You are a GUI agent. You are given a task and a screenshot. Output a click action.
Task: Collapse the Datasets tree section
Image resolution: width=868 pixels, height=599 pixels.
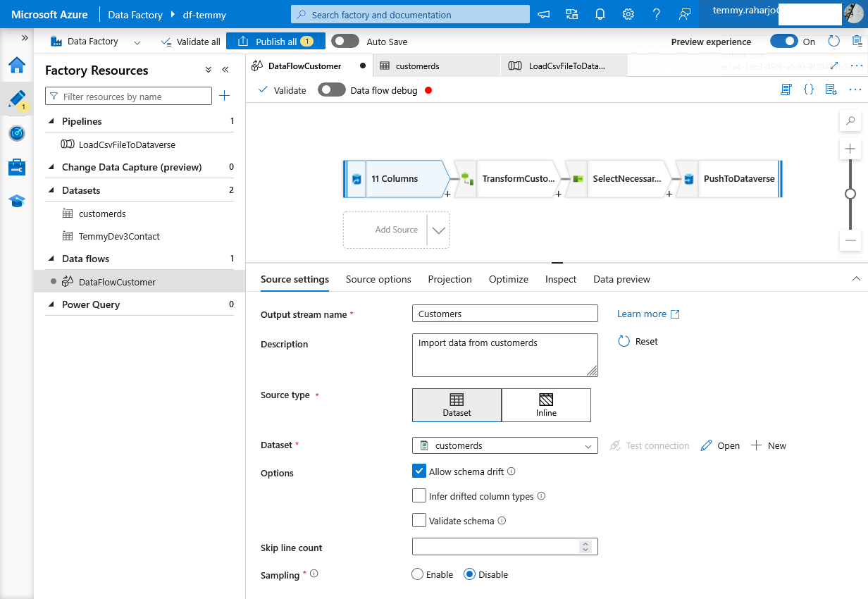coord(51,190)
